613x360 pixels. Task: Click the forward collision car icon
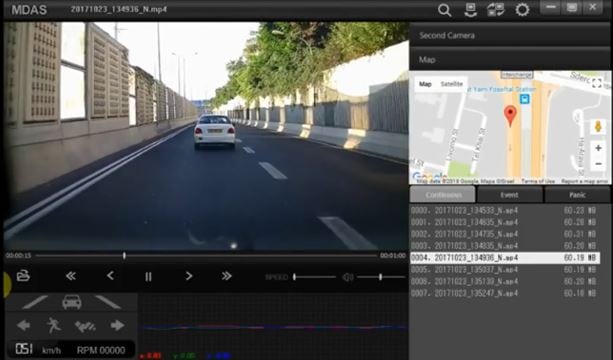[72, 302]
